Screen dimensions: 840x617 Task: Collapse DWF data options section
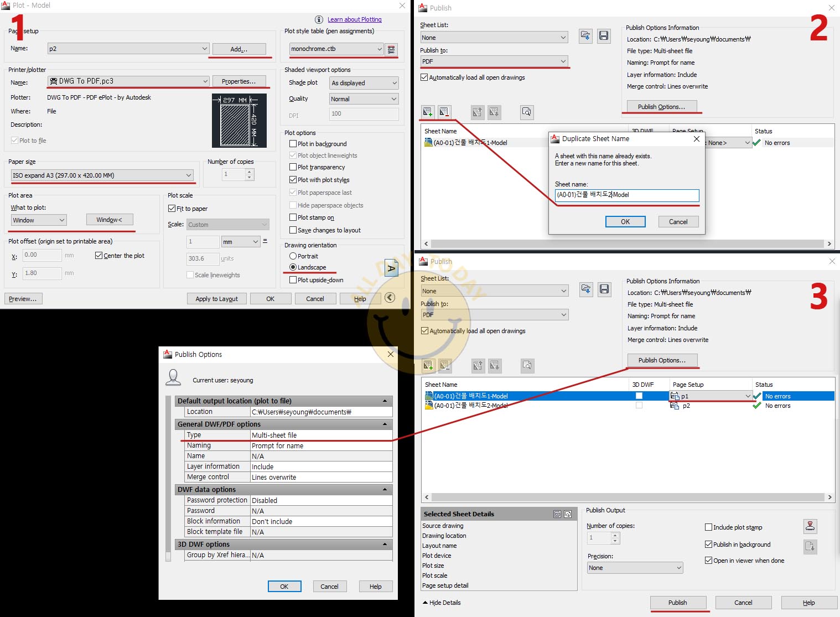(385, 490)
